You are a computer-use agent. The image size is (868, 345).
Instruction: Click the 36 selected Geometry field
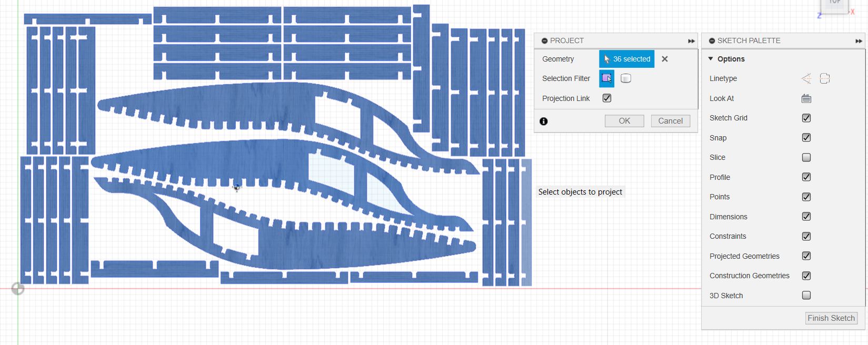click(x=626, y=59)
